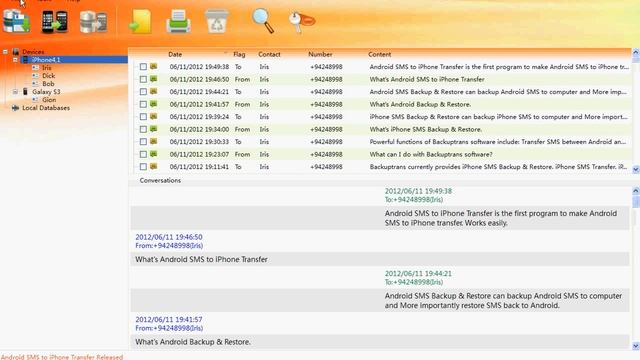This screenshot has height=360, width=640.
Task: Click conversation message "Android SMS Backup & Restore can backup"
Action: [x=503, y=300]
